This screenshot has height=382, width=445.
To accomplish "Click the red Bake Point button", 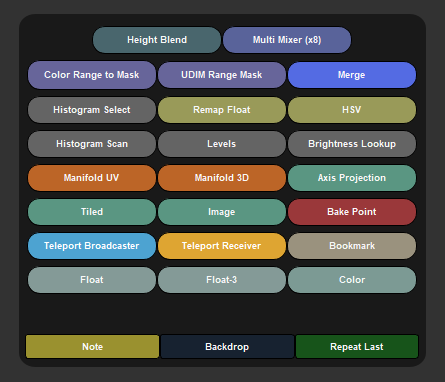I will pyautogui.click(x=352, y=212).
